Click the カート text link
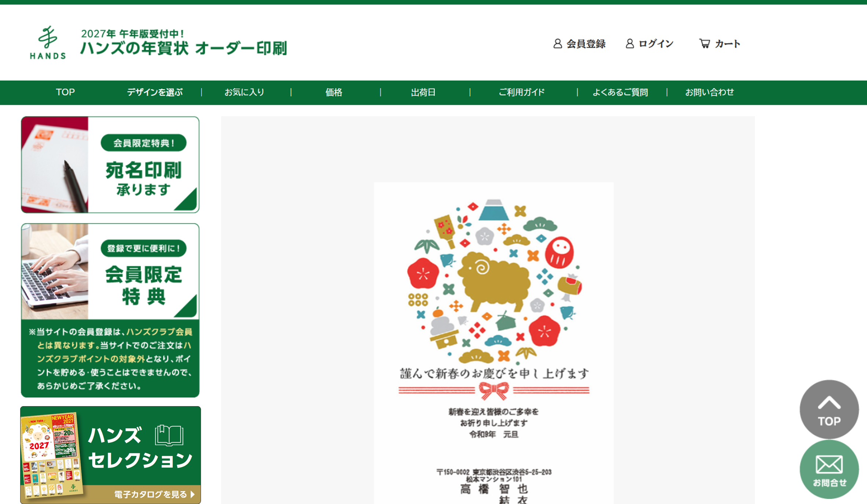The width and height of the screenshot is (867, 504). click(728, 44)
